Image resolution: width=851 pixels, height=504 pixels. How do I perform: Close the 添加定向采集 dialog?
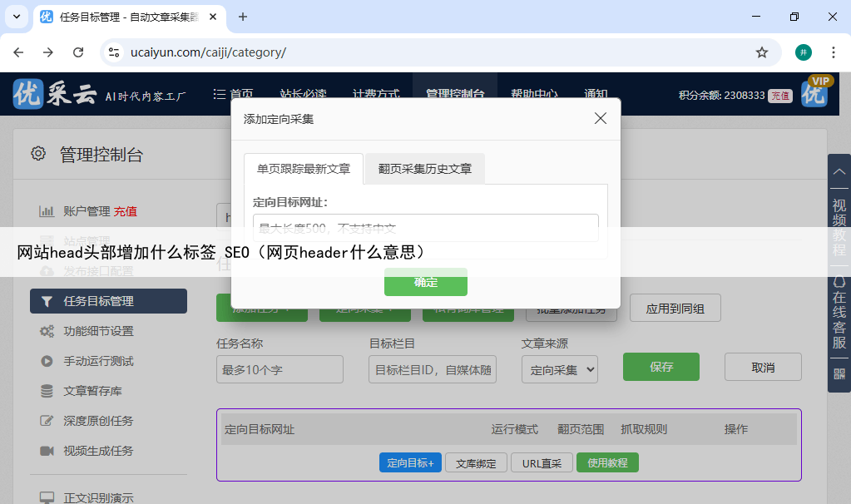(601, 119)
